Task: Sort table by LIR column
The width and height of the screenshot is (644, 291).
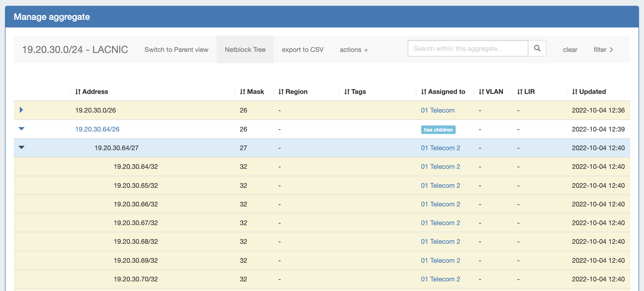Action: coord(526,92)
